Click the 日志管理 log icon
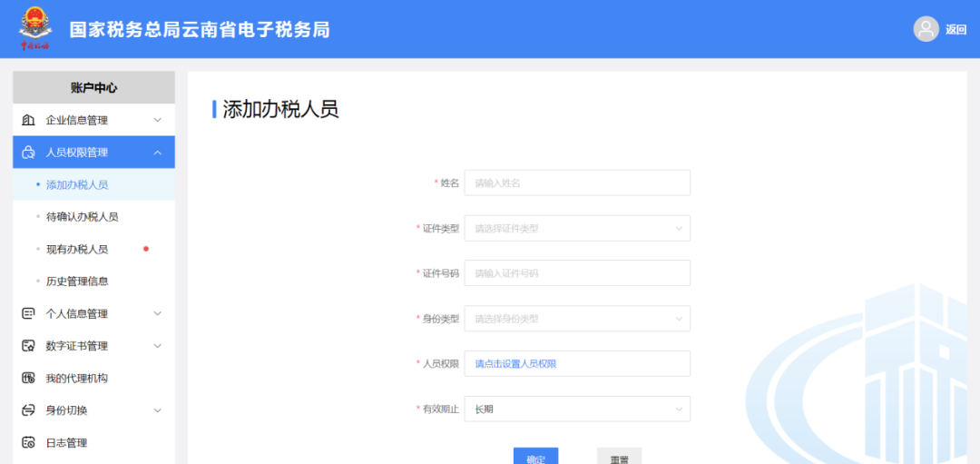Viewport: 980px width, 464px height. [28, 443]
